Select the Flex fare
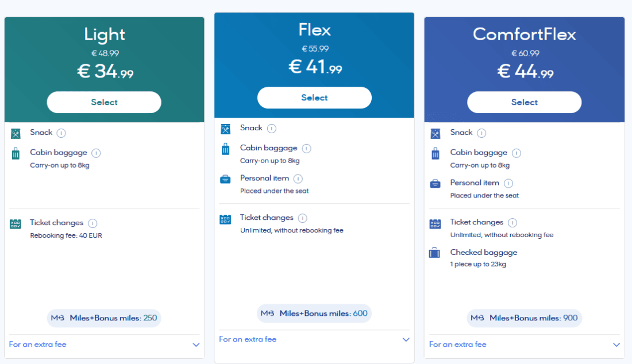Image resolution: width=632 pixels, height=364 pixels. coord(314,98)
